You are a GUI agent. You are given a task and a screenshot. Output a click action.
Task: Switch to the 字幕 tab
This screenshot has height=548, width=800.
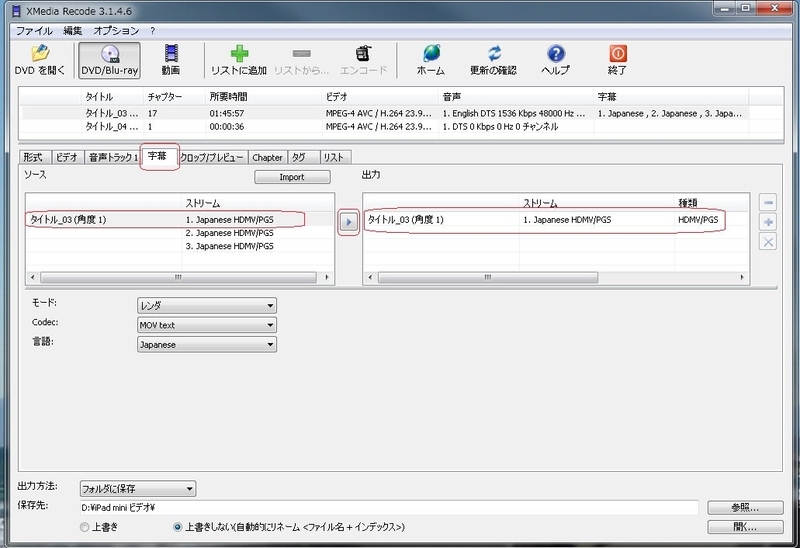158,156
